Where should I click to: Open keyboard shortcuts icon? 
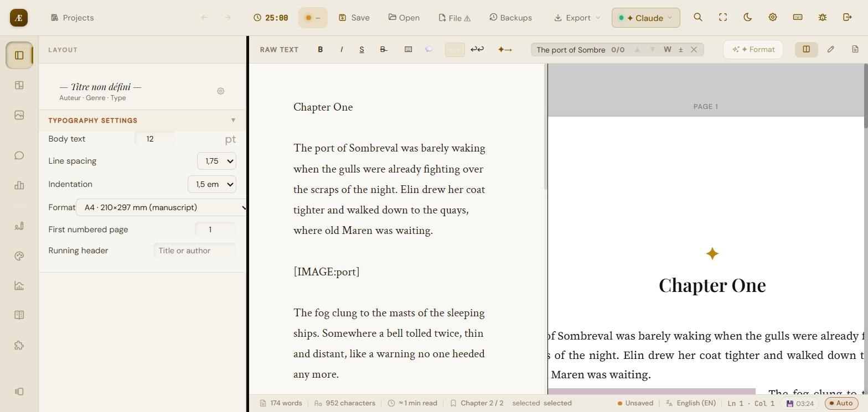click(798, 18)
